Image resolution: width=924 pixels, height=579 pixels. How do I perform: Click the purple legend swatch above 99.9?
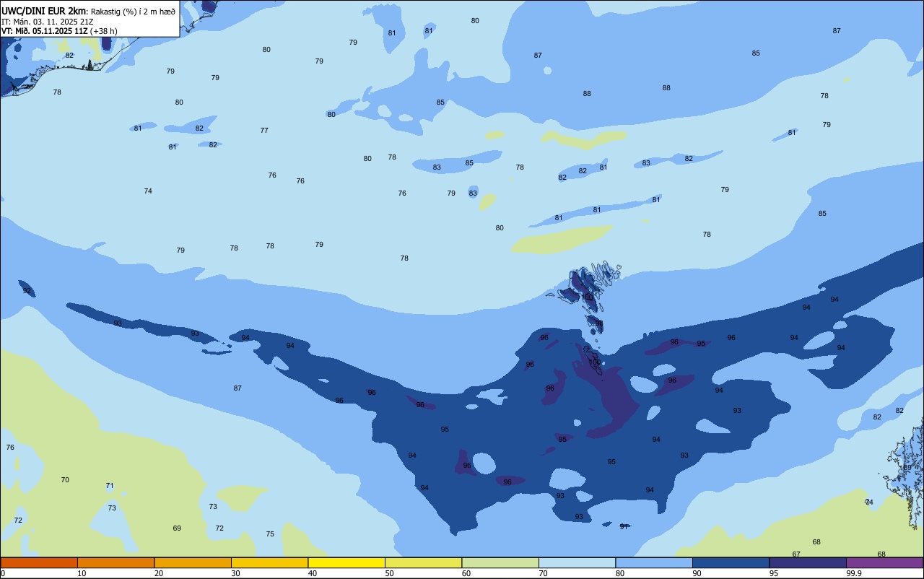tap(884, 562)
